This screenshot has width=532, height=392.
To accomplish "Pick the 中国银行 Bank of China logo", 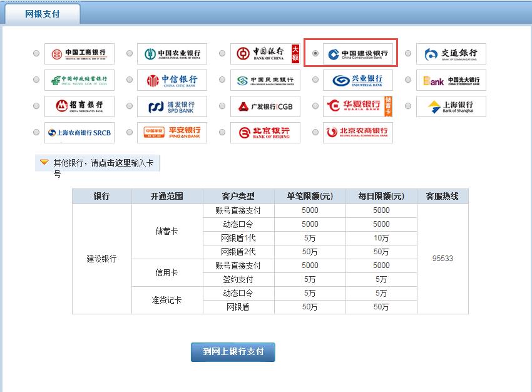I will 265,54.
